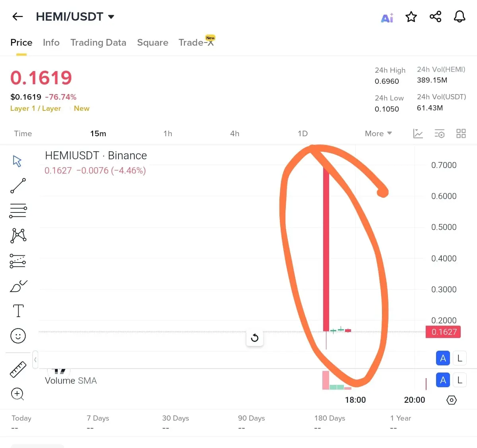Open the Square tab
477x448 pixels.
click(x=153, y=42)
